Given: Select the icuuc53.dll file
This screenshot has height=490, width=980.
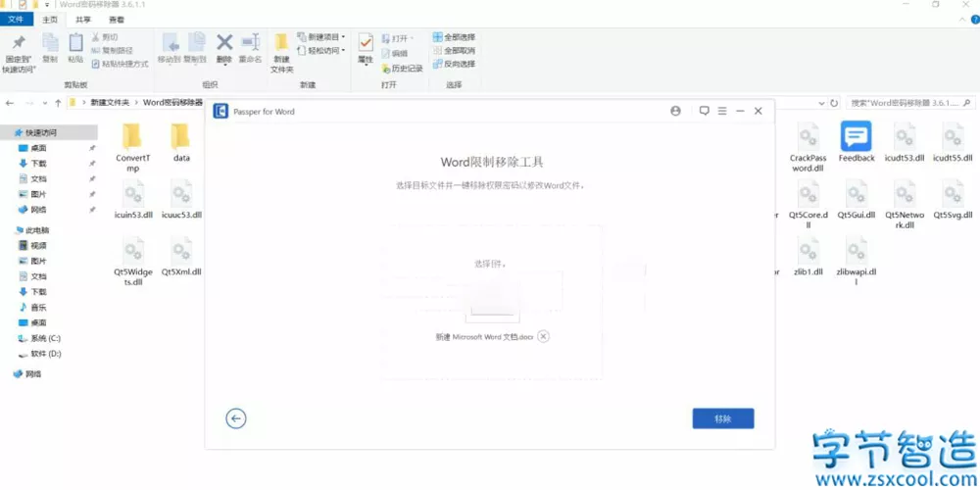Looking at the screenshot, I should [x=181, y=200].
